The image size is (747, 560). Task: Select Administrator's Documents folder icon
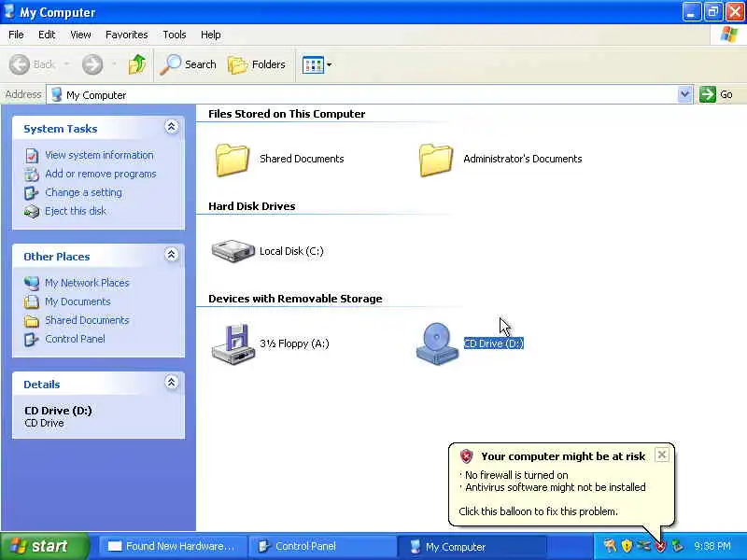point(436,160)
